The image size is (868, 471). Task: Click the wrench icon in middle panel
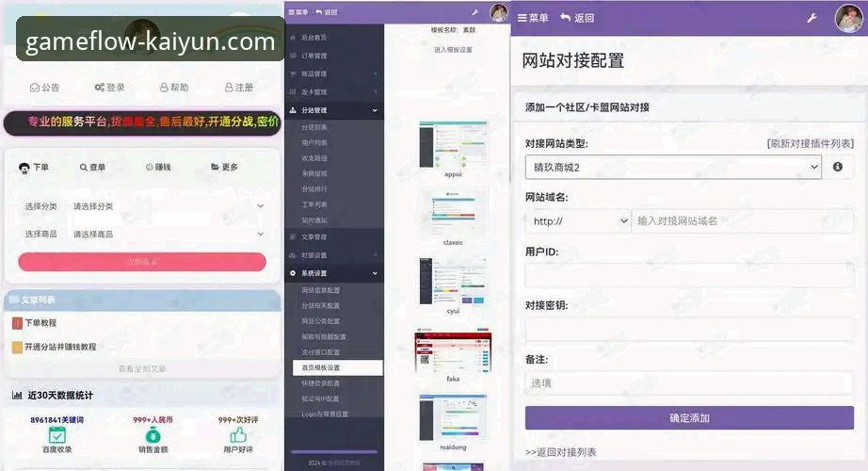[475, 12]
